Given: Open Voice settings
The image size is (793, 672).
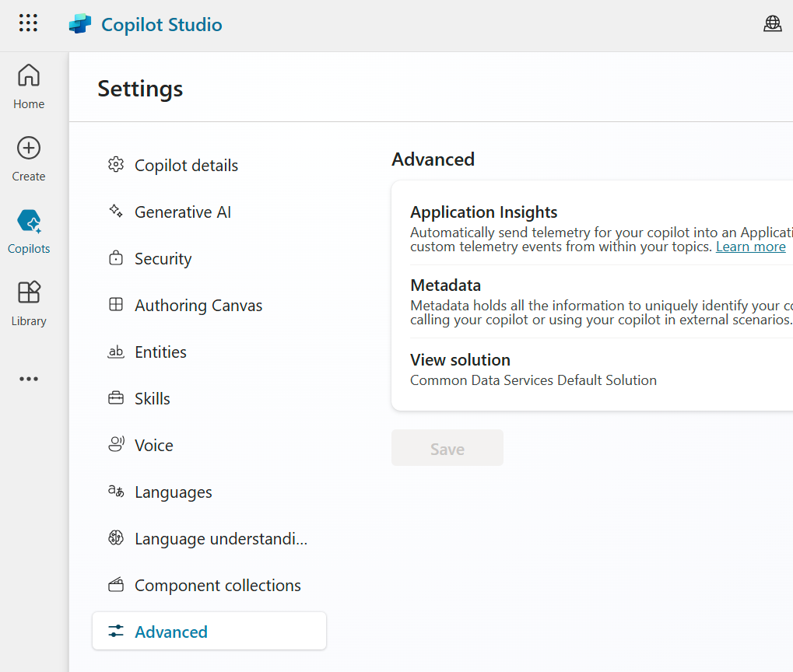Looking at the screenshot, I should point(153,446).
